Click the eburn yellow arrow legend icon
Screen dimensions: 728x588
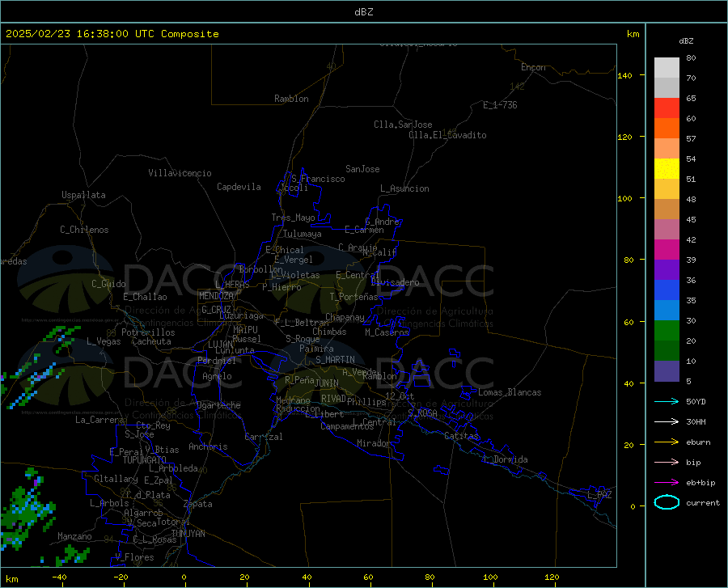[667, 442]
